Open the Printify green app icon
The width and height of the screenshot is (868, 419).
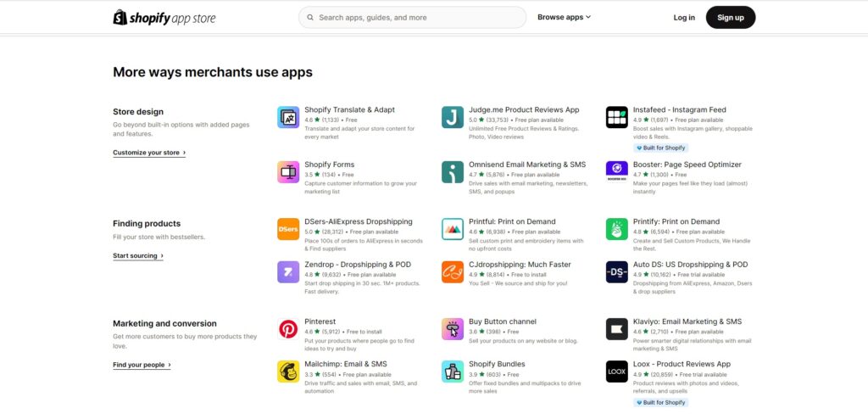point(617,229)
